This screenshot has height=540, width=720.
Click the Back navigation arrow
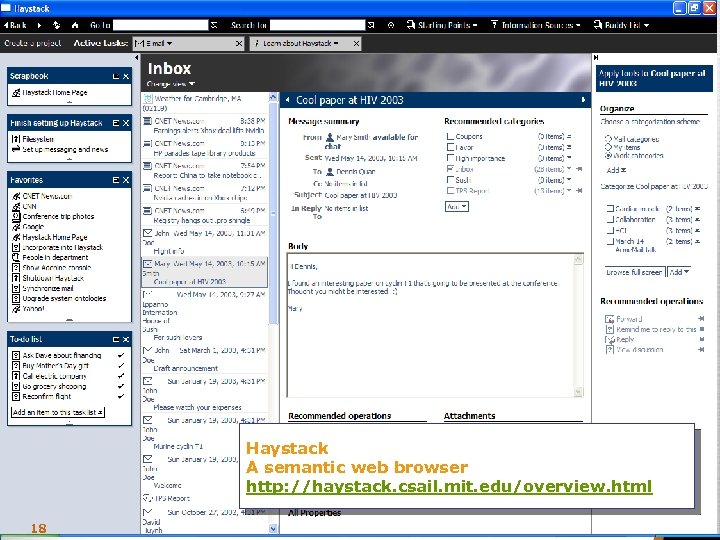[6, 25]
